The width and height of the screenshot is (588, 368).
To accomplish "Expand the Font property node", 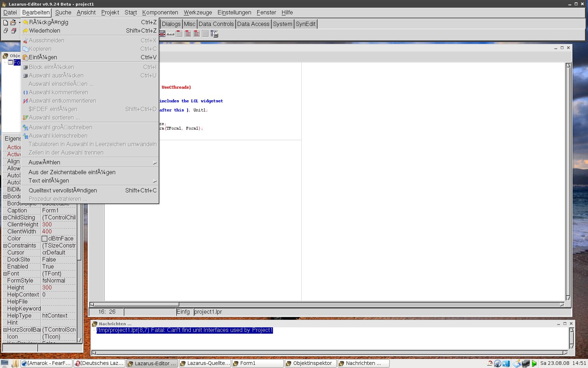I will (x=5, y=274).
